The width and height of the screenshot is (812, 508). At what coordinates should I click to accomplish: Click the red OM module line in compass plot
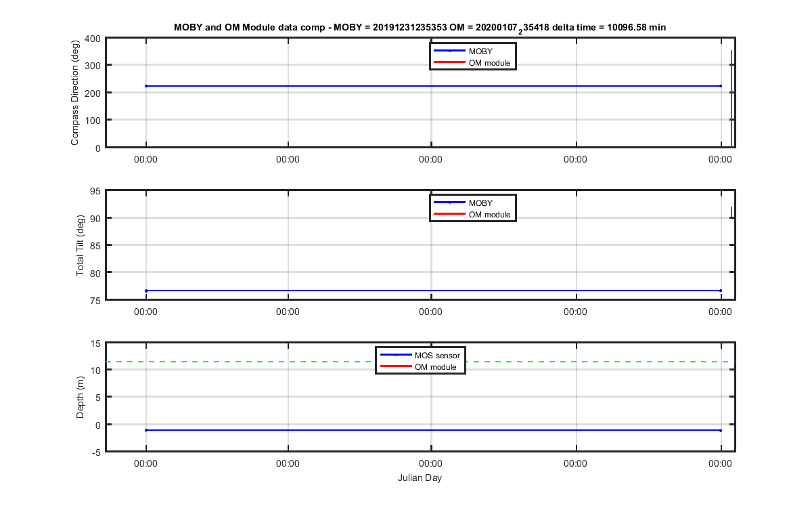[731, 98]
